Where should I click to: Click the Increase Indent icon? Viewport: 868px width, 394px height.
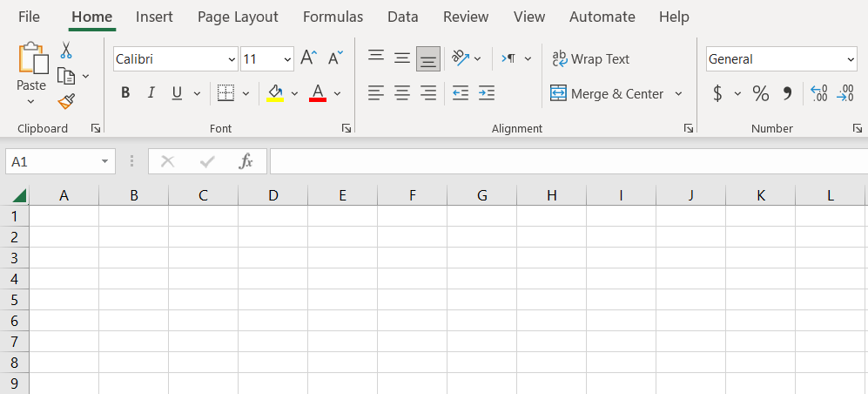(487, 93)
